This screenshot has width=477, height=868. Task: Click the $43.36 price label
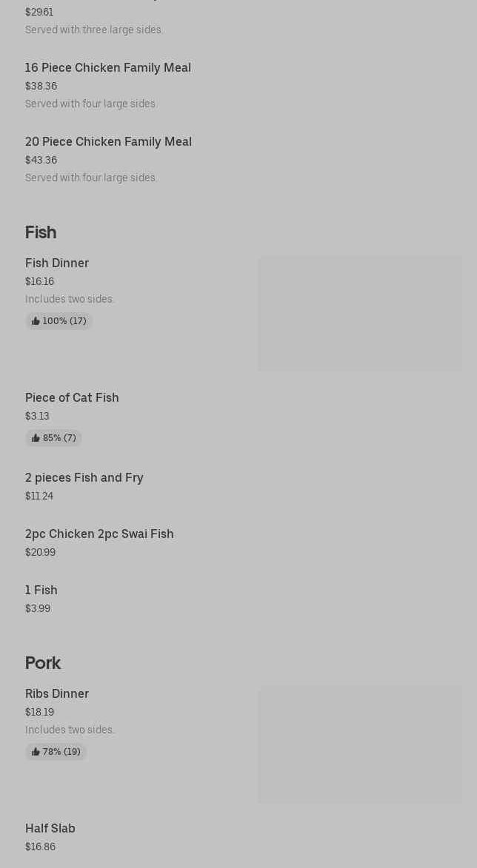(x=41, y=161)
